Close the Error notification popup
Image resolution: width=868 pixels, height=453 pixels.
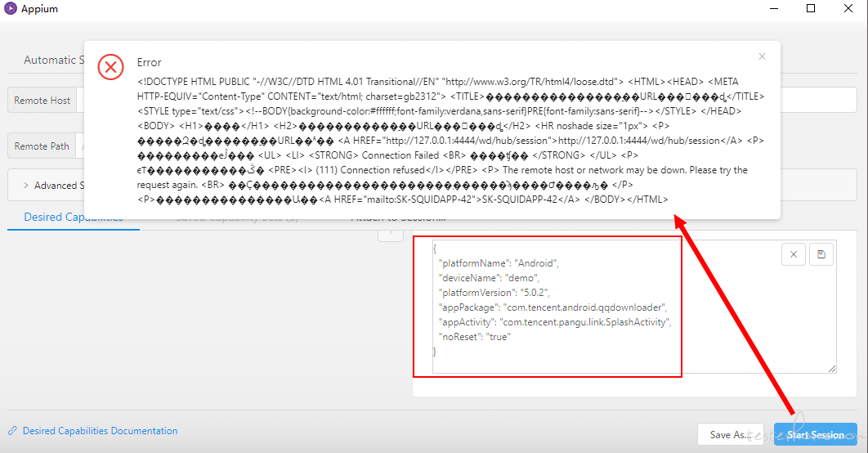pos(763,56)
